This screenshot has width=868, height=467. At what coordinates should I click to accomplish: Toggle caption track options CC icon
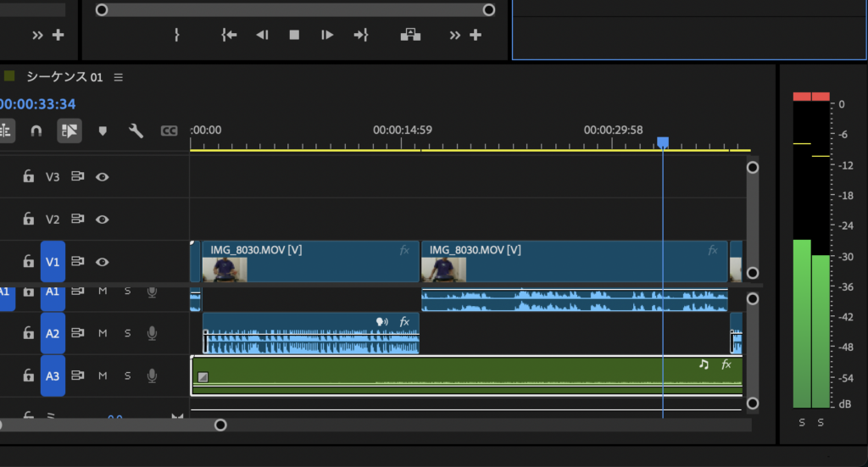pyautogui.click(x=169, y=131)
